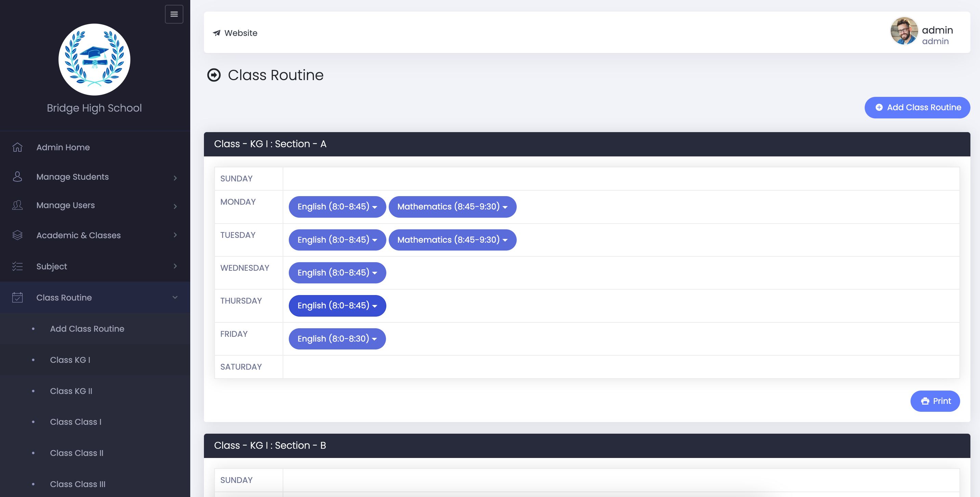Click the circled arrow icon beside Class Routine heading
The width and height of the screenshot is (980, 497).
(214, 75)
